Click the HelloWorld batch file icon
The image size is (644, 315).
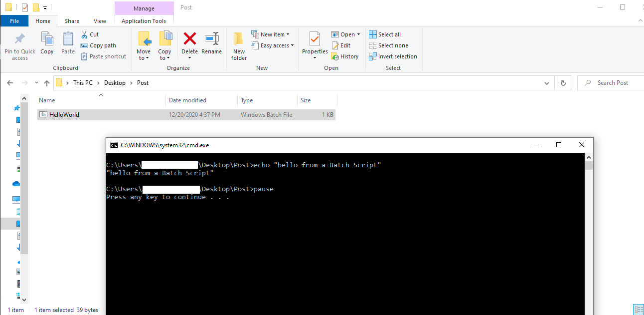click(x=43, y=114)
